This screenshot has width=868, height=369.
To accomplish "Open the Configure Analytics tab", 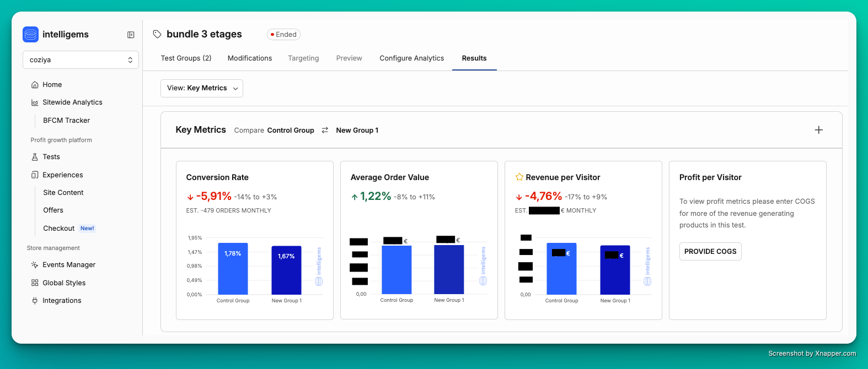I will click(x=411, y=58).
